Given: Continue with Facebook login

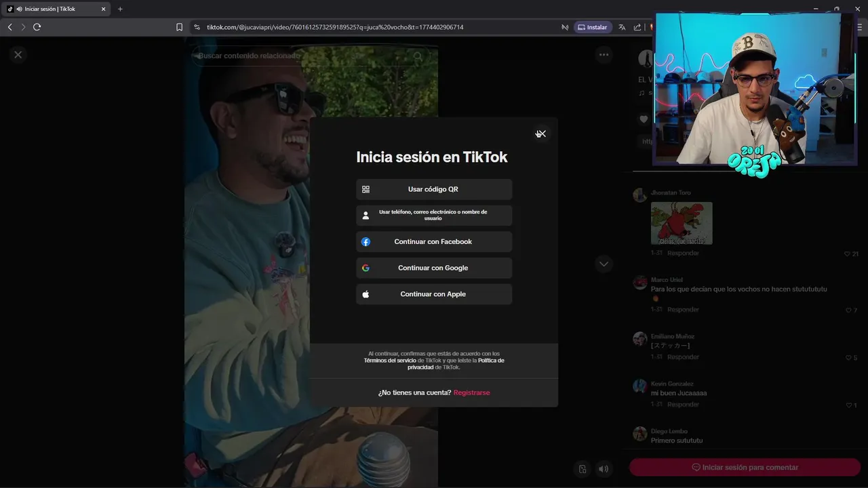Looking at the screenshot, I should pyautogui.click(x=434, y=242).
